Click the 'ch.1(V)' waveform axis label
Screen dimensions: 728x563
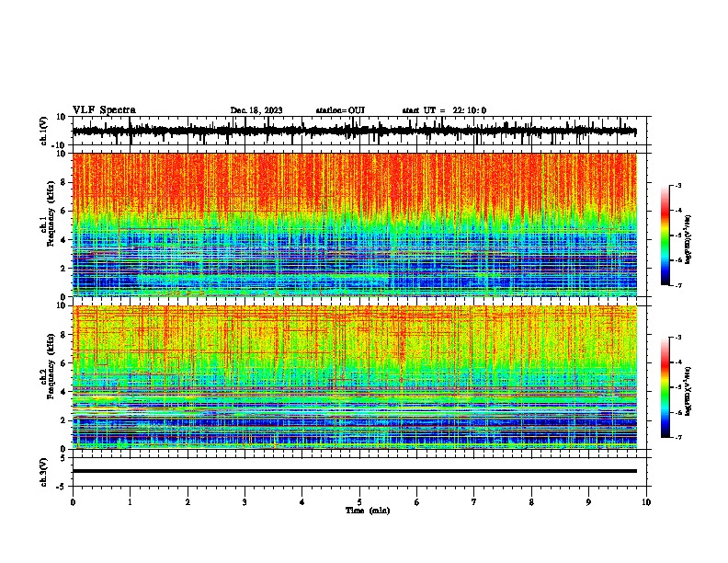click(x=43, y=131)
